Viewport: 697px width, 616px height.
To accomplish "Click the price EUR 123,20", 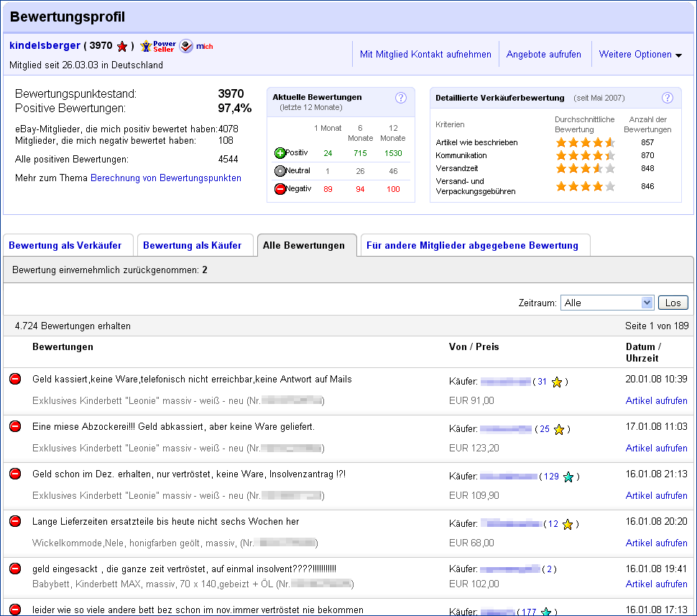I will [x=474, y=449].
